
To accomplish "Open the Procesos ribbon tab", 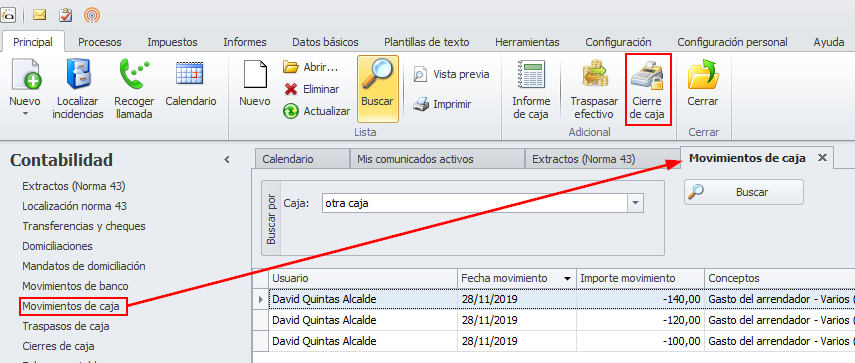I will tap(100, 42).
